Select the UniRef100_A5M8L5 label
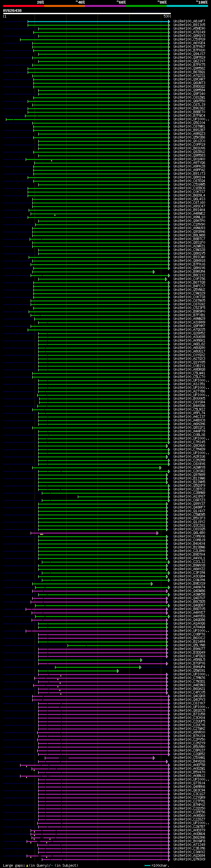This screenshot has height=868, width=211. point(190,660)
